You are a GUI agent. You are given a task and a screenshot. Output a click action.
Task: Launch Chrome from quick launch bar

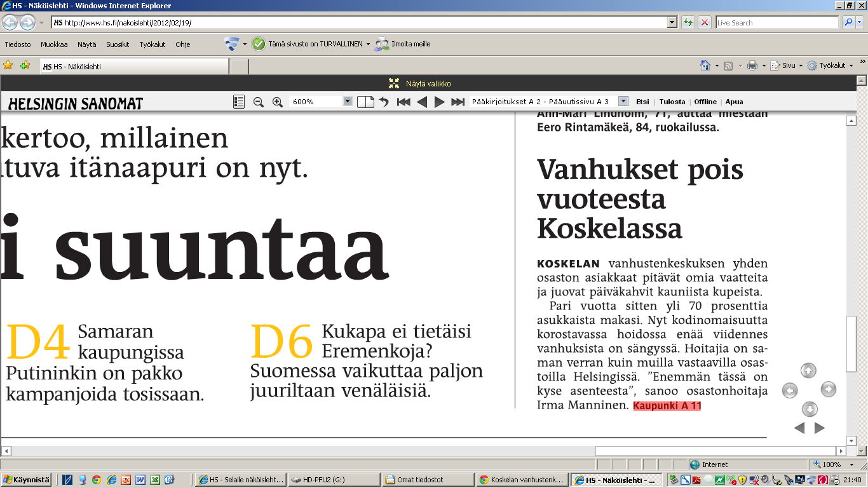tap(97, 480)
